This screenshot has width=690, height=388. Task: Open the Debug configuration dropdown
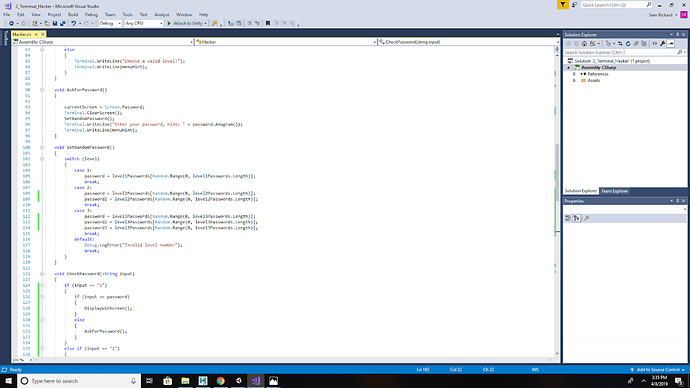click(x=110, y=23)
